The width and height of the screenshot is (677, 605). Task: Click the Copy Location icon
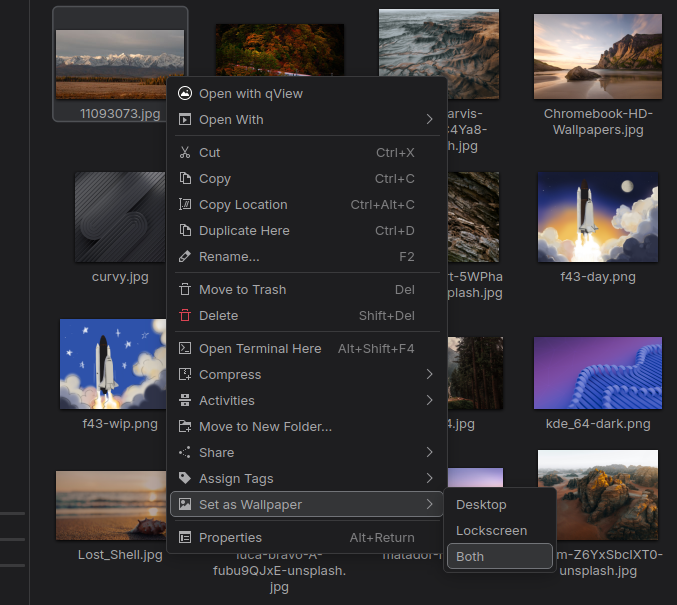pyautogui.click(x=185, y=204)
